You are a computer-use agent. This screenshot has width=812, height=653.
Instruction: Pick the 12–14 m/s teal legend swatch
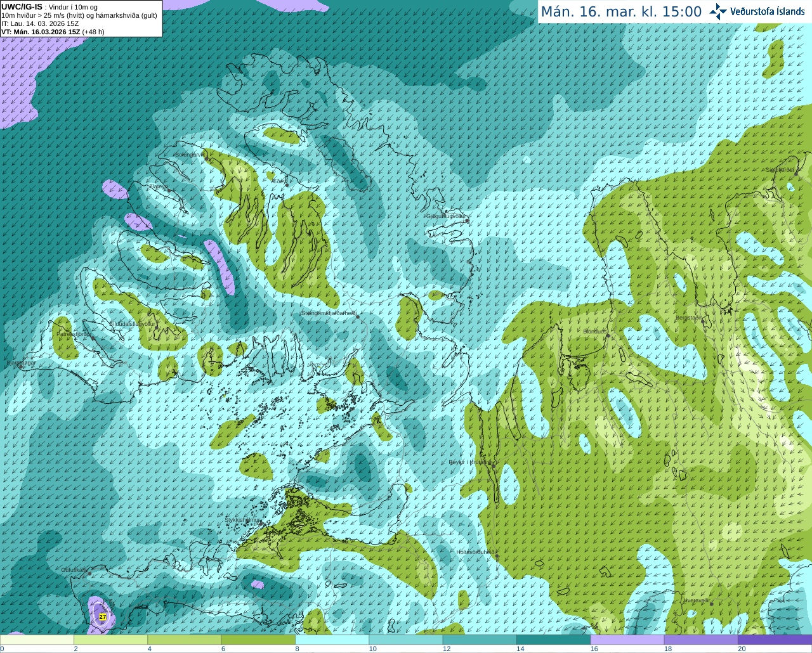(480, 640)
